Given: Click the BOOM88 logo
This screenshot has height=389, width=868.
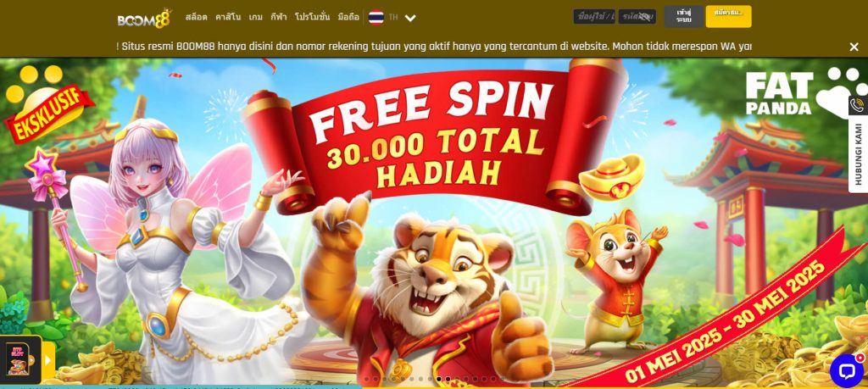Looking at the screenshot, I should coord(144,19).
